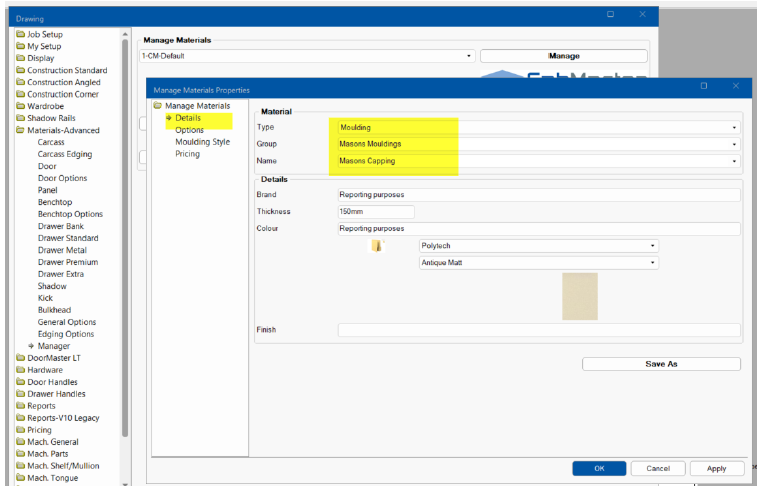The height and width of the screenshot is (486, 757).
Task: Select Benchtop Options item
Action: pos(70,214)
